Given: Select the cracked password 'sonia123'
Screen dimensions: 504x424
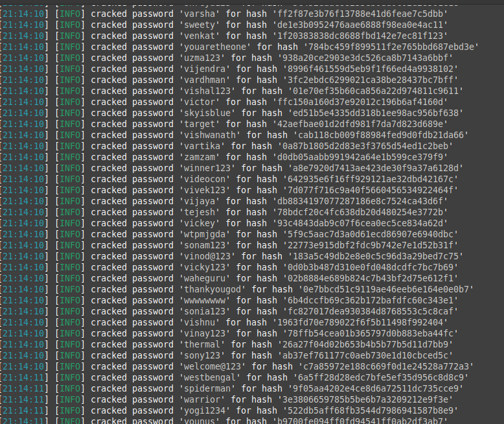Looking at the screenshot, I should [205, 311].
